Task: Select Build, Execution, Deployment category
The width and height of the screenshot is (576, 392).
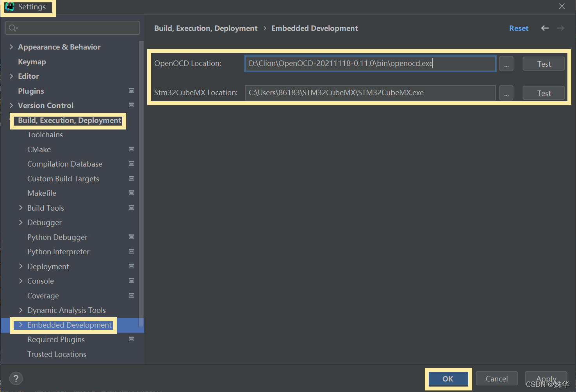Action: (70, 120)
